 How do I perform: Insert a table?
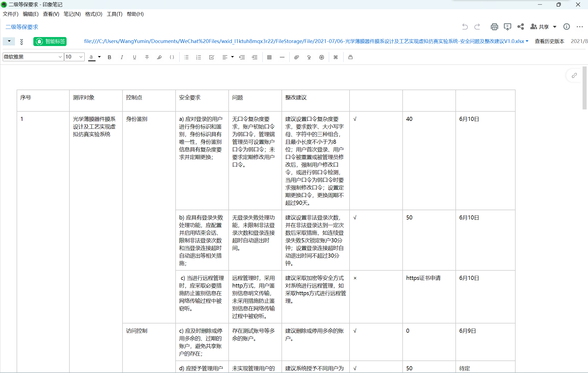(269, 57)
